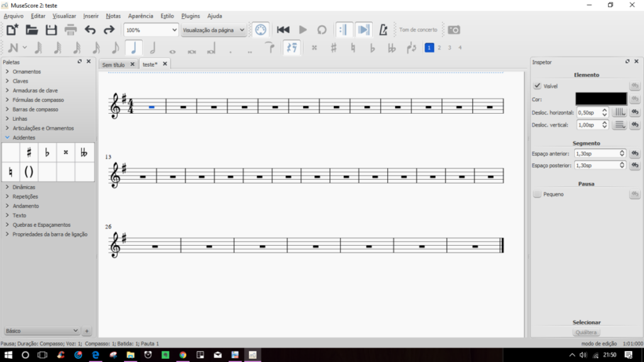
Task: Click the Qualitera button in Inspetor
Action: (586, 332)
